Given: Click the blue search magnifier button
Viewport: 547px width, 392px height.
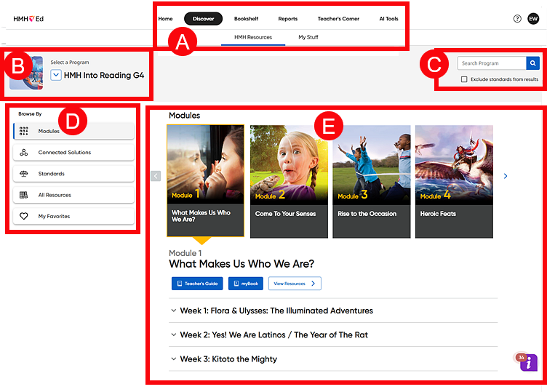Looking at the screenshot, I should coord(532,63).
